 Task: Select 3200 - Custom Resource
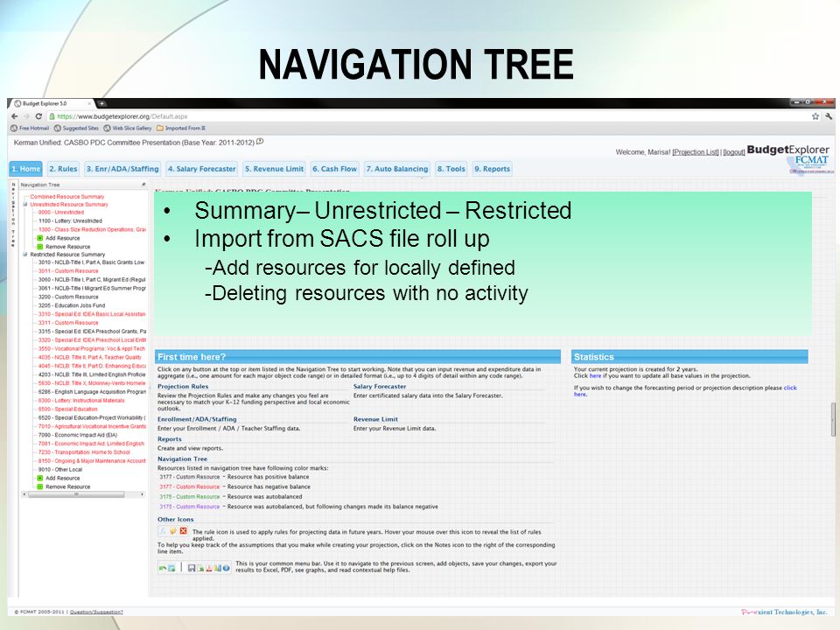tap(68, 297)
